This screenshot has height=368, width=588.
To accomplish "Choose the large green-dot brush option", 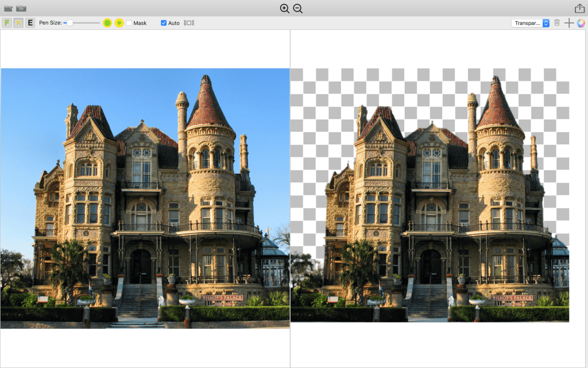I will pos(107,23).
